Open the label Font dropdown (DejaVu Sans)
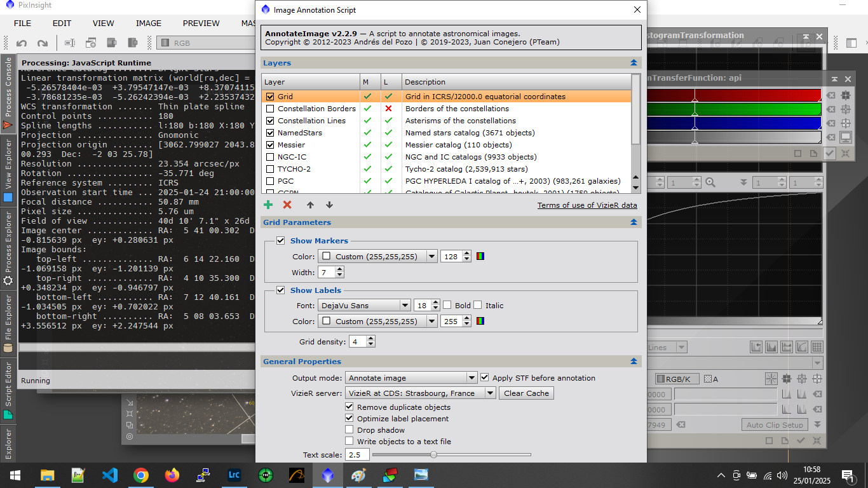Viewport: 868px width, 488px height. pos(363,305)
